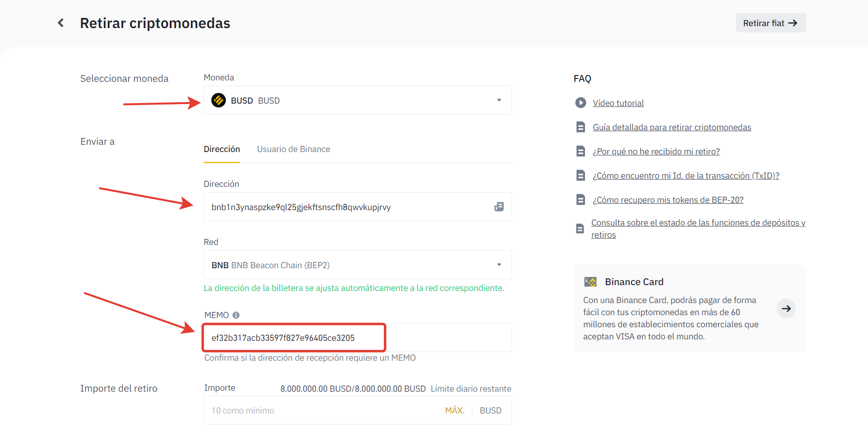Open ¿Cómo recupero mis tokens de BEP-20?

pyautogui.click(x=668, y=200)
